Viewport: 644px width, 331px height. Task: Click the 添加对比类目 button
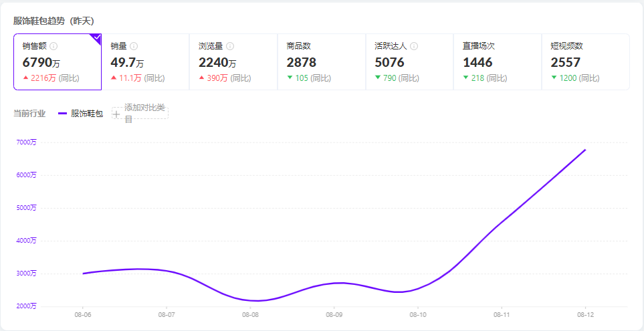pos(140,113)
